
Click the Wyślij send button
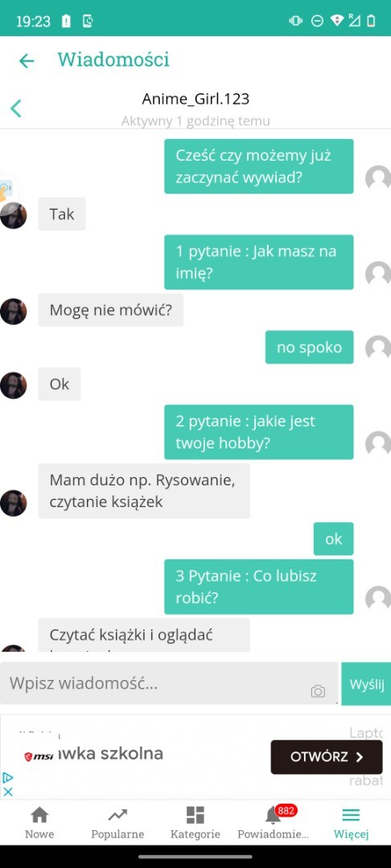point(366,684)
